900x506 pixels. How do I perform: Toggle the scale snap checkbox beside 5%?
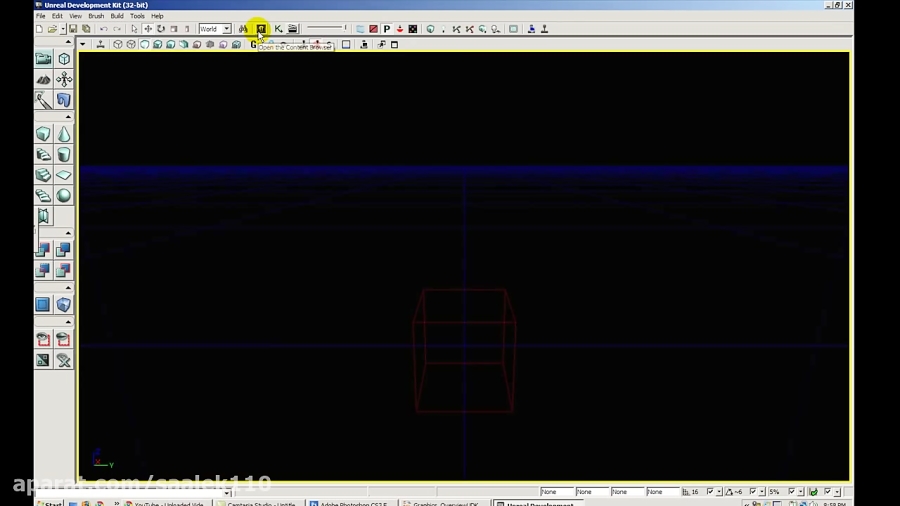click(x=791, y=492)
